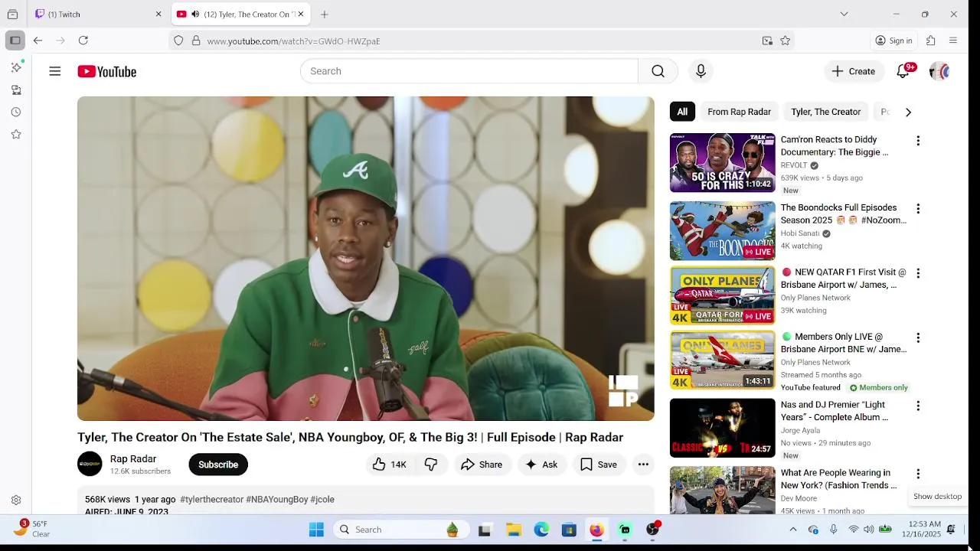
Task: Reload the page in Firefox
Action: 83,41
